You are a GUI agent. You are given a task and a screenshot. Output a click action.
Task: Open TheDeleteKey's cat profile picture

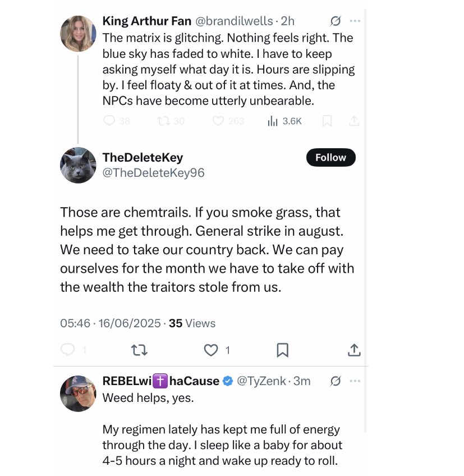[x=78, y=165]
